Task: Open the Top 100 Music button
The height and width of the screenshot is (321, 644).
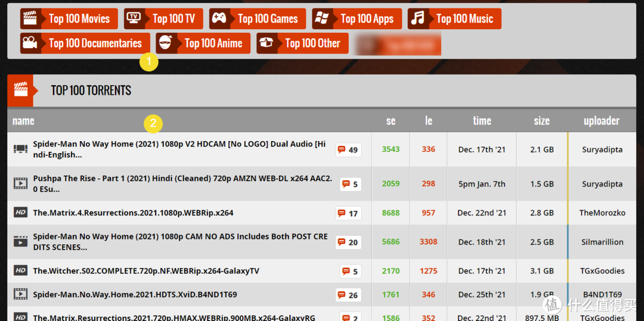Action: [x=454, y=19]
